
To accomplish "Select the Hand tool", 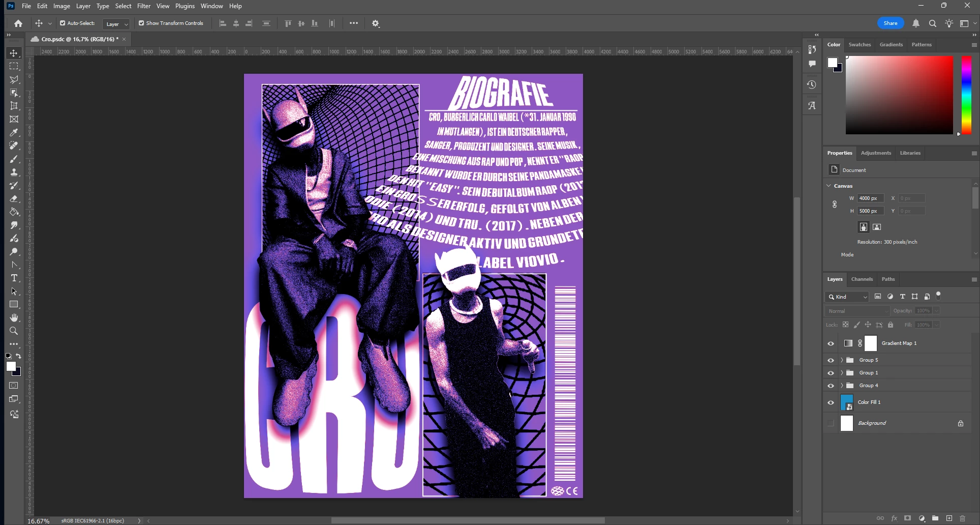I will pyautogui.click(x=14, y=317).
